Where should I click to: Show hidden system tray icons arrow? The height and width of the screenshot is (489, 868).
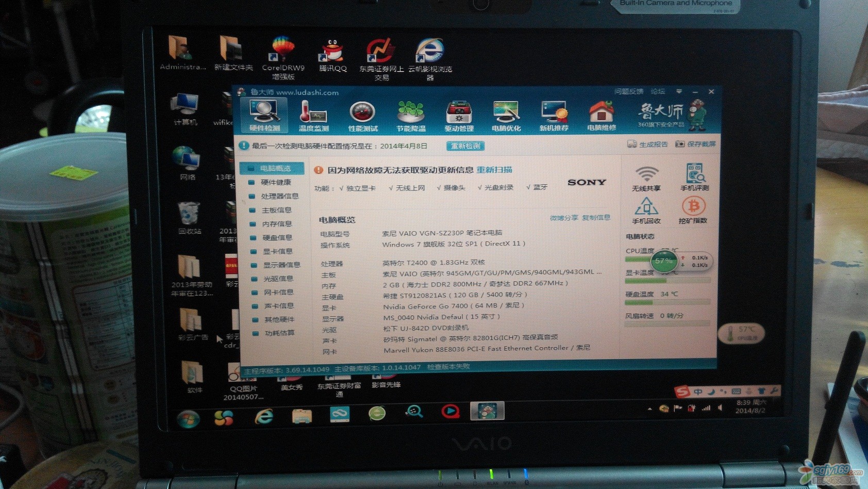[649, 409]
